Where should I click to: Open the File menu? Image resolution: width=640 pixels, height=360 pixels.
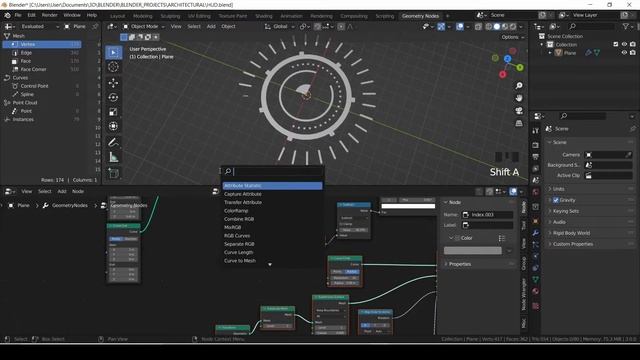[x=18, y=15]
